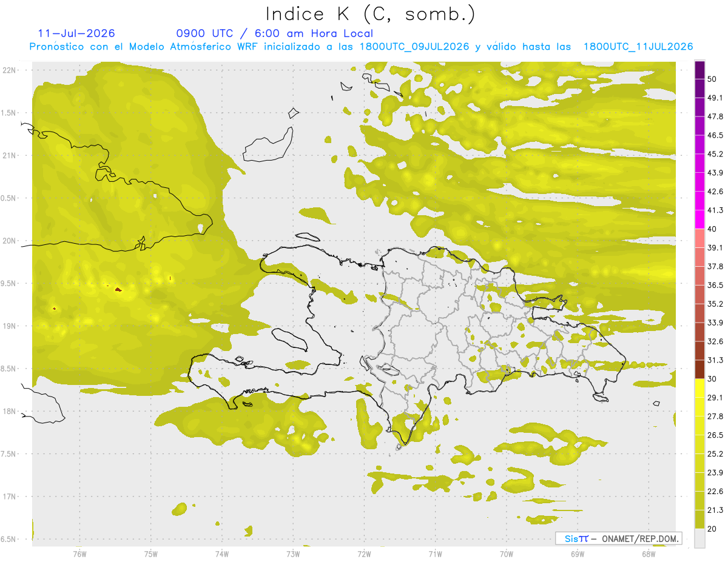This screenshot has width=728, height=562.
Task: Click the longitude axis label '76W'
Action: pos(79,554)
